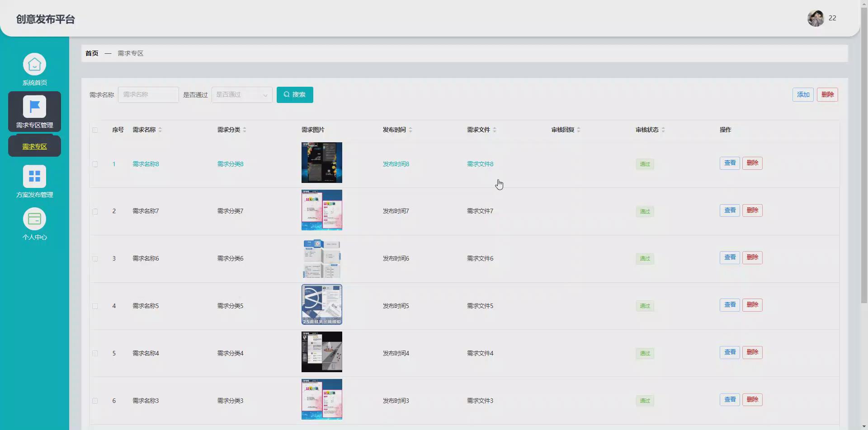View details of 需求名称6 with 查看
The width and height of the screenshot is (868, 430).
[730, 257]
